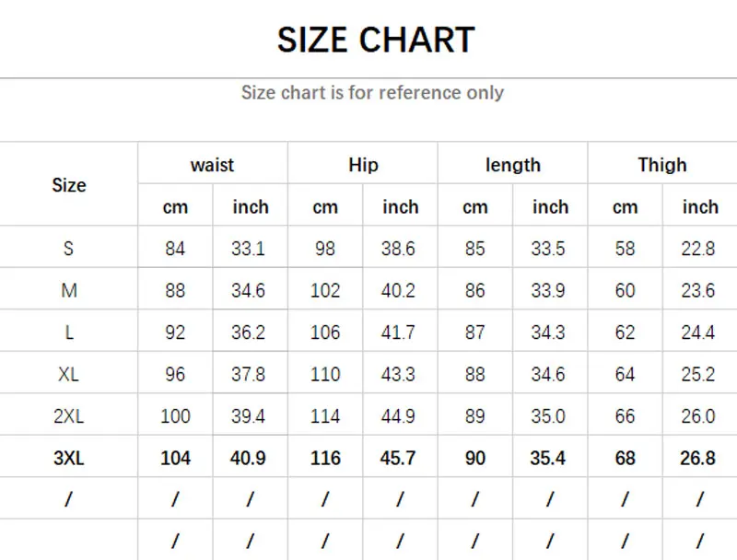
Task: Click the Hip cm value 110
Action: click(325, 375)
